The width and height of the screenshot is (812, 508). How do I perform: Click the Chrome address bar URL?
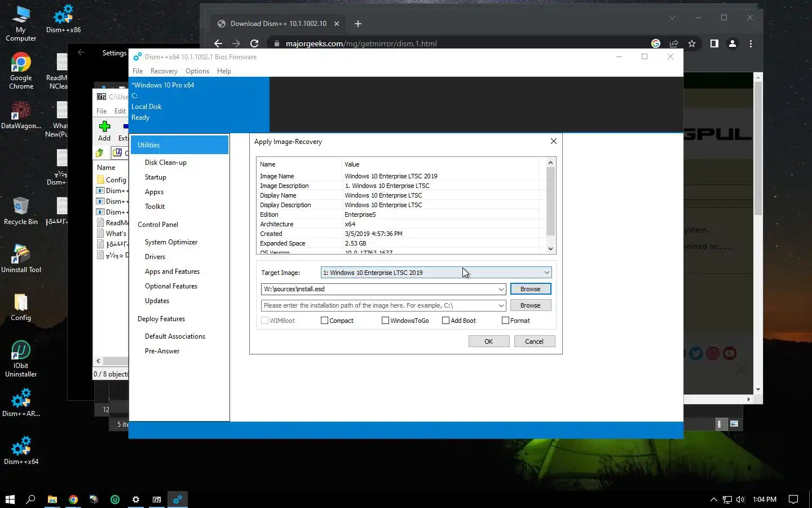361,43
